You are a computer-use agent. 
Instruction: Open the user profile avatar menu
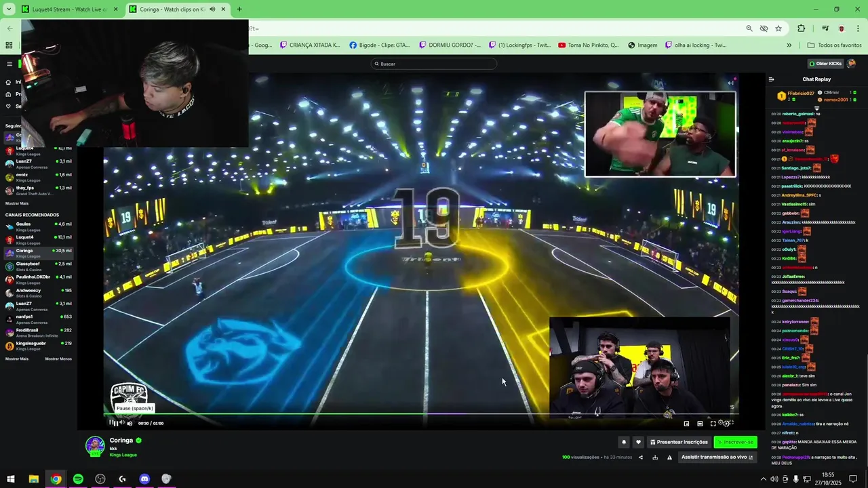[x=852, y=64]
